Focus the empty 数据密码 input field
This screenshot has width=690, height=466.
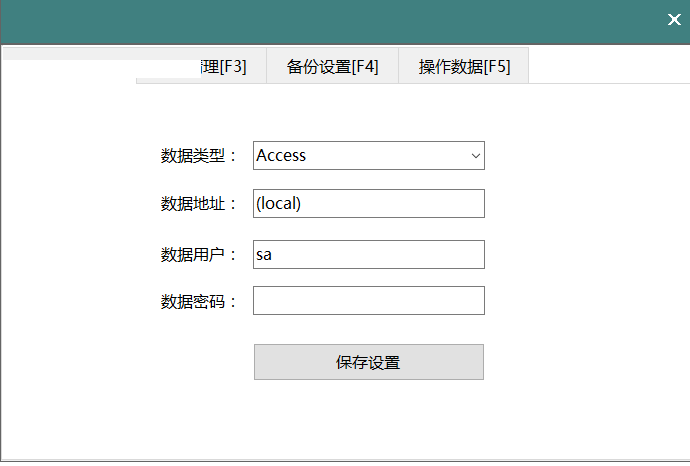pyautogui.click(x=368, y=301)
